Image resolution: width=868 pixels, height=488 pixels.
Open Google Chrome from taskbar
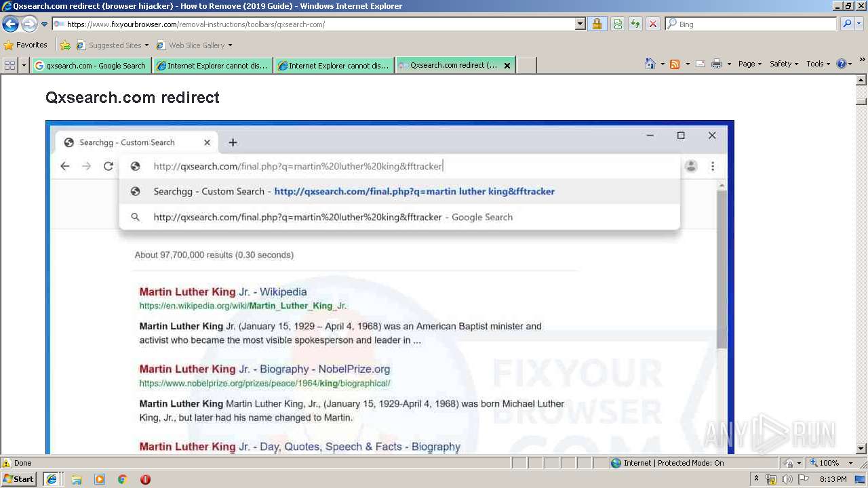pyautogui.click(x=123, y=479)
